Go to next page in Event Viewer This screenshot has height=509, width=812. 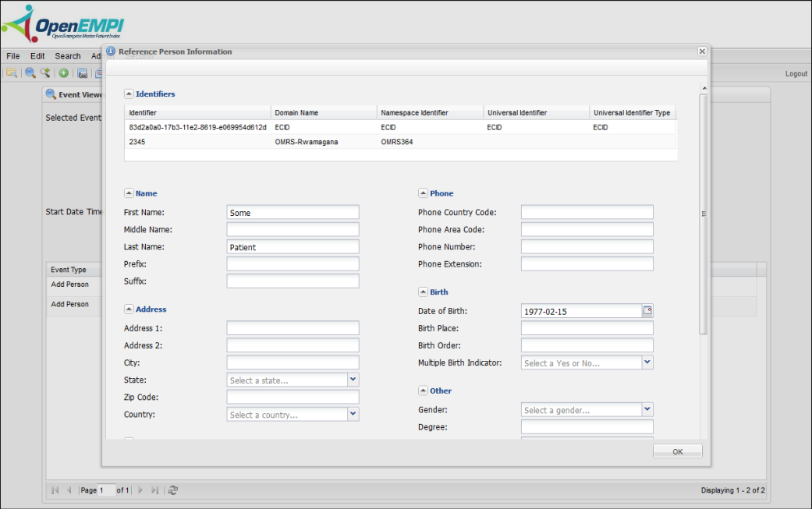coord(140,490)
